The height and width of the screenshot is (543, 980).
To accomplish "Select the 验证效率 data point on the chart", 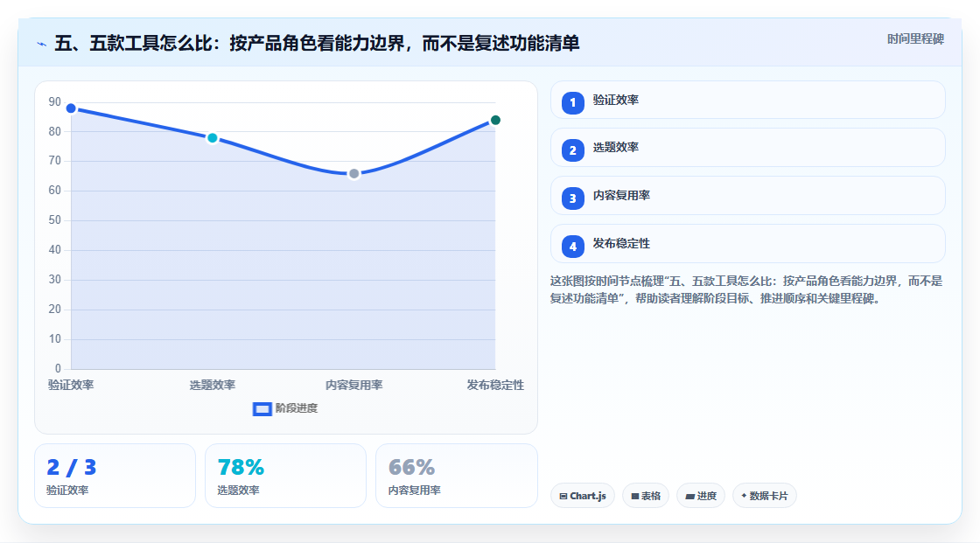I will tap(71, 108).
